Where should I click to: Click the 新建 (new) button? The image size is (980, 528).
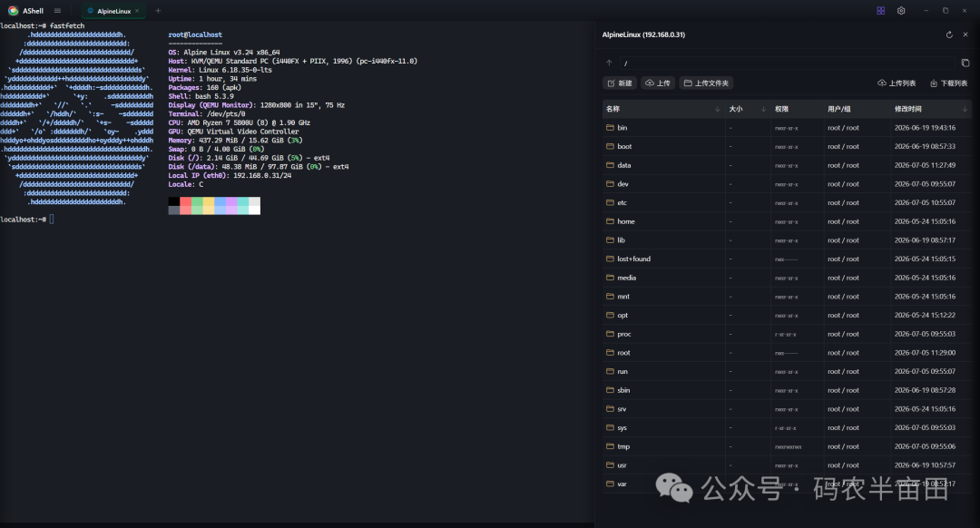tap(620, 83)
